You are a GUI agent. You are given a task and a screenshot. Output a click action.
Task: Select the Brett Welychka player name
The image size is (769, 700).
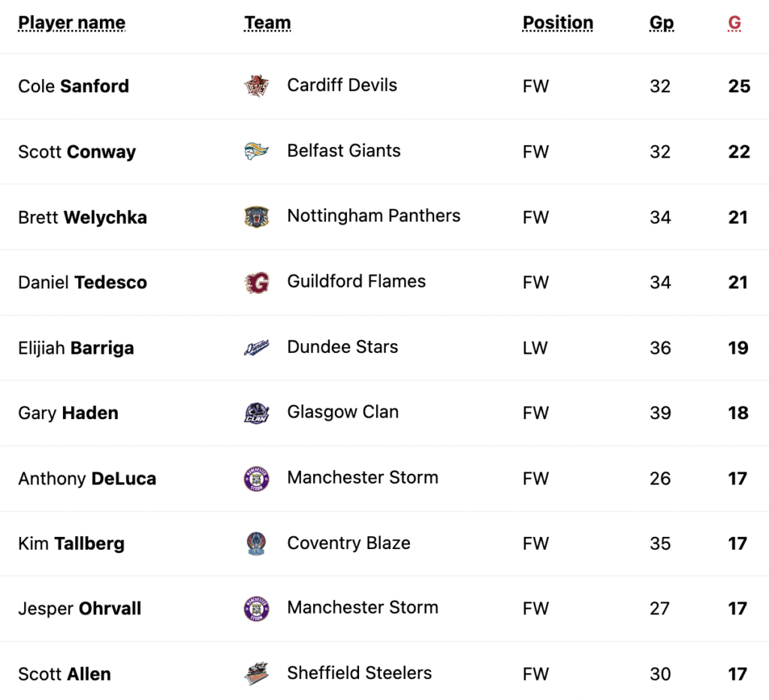coord(83,218)
